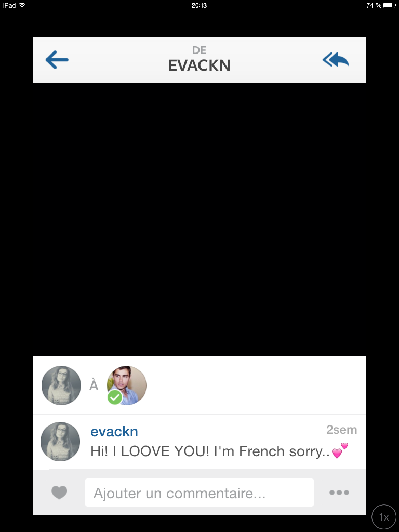Tap evackn's avatar next to the message
This screenshot has height=532, width=399.
pyautogui.click(x=60, y=442)
